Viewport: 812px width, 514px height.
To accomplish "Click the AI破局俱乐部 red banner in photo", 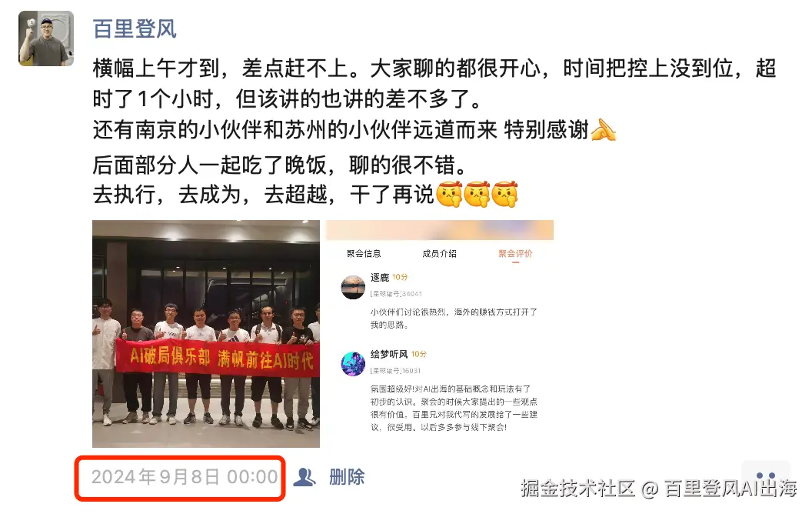I will (x=218, y=359).
